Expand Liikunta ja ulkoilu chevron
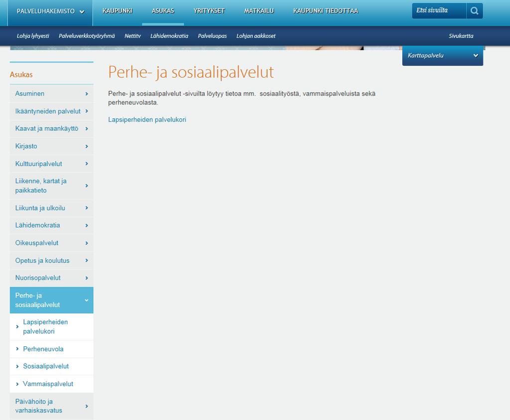This screenshot has height=420, width=510. (x=87, y=208)
